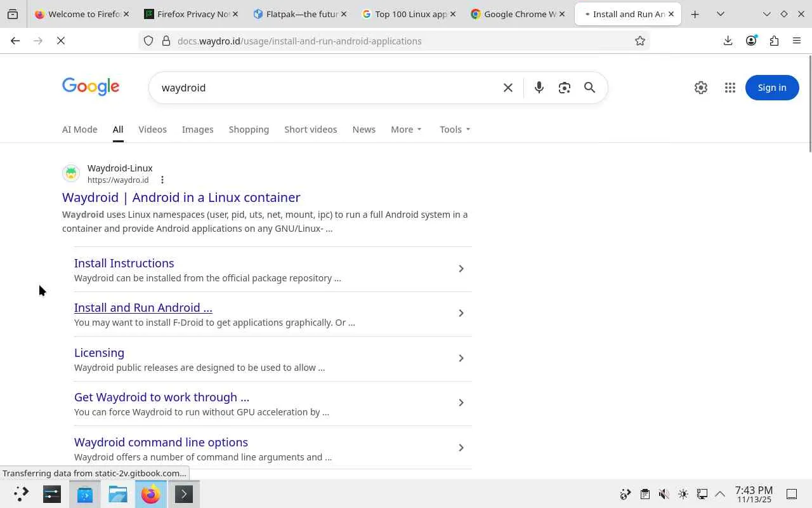Start a voice search with microphone icon
The width and height of the screenshot is (812, 508).
tap(539, 88)
